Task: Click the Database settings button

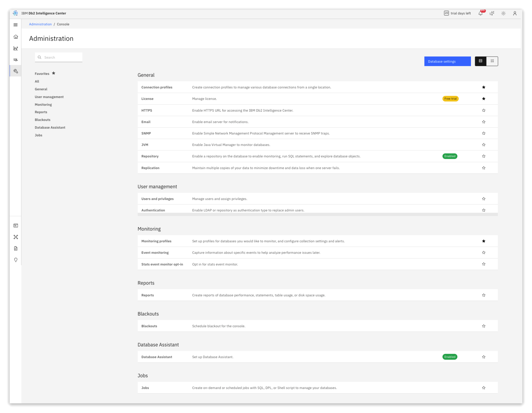Action: (447, 61)
